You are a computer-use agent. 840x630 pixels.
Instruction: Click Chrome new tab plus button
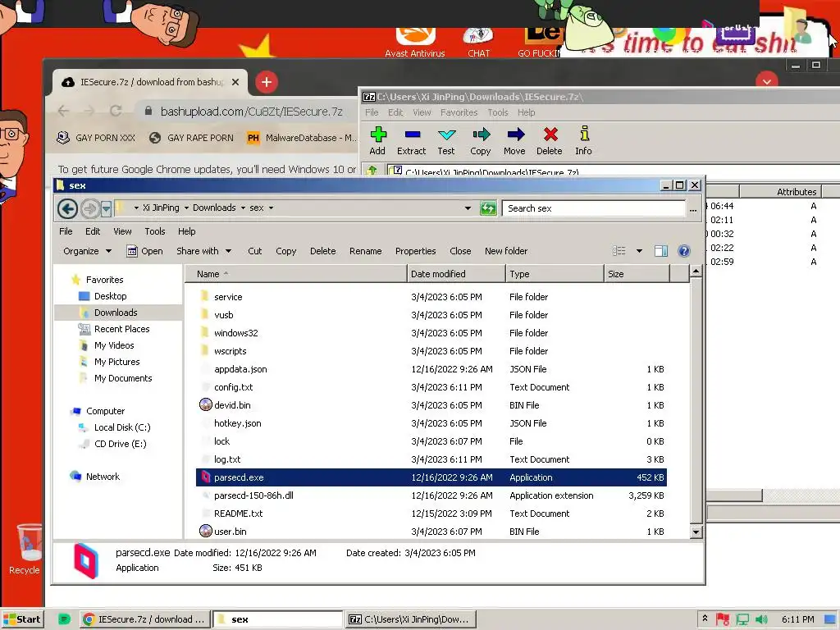[267, 82]
